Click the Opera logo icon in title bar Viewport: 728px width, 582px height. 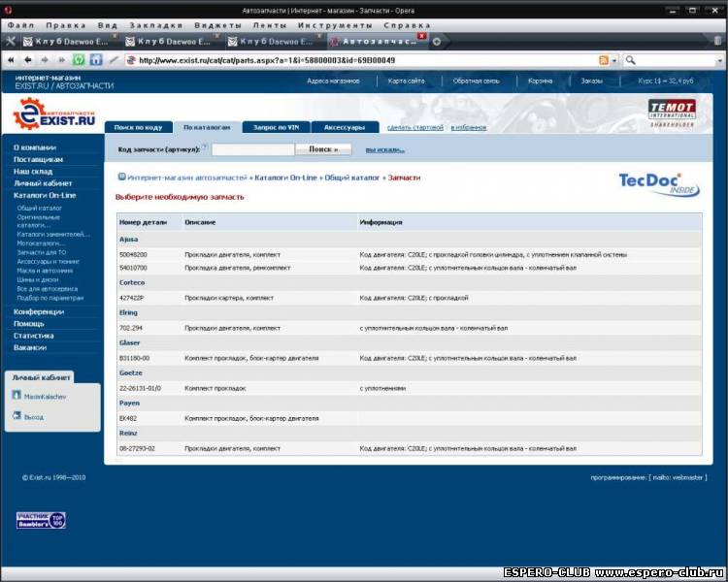coord(8,10)
